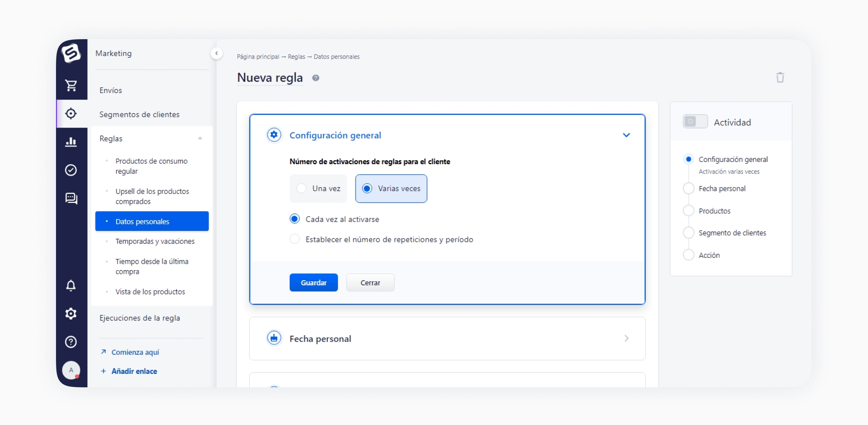Open the chat messages sidebar icon
Viewport: 868px width, 425px height.
click(x=71, y=198)
